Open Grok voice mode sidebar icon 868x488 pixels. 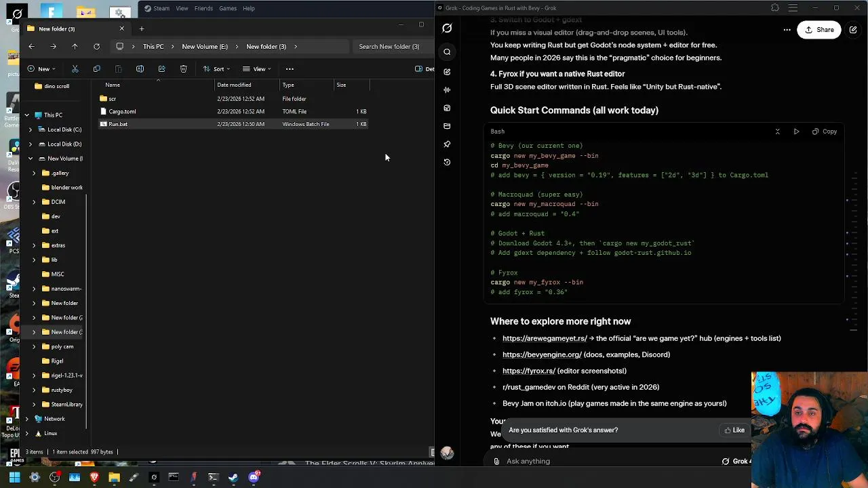447,89
